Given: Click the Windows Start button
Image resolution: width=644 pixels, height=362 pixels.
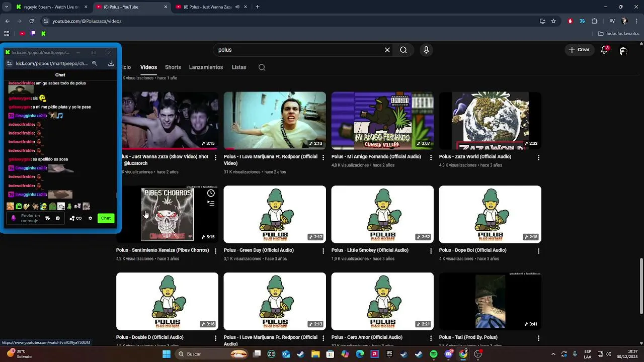Looking at the screenshot, I should coord(167,354).
